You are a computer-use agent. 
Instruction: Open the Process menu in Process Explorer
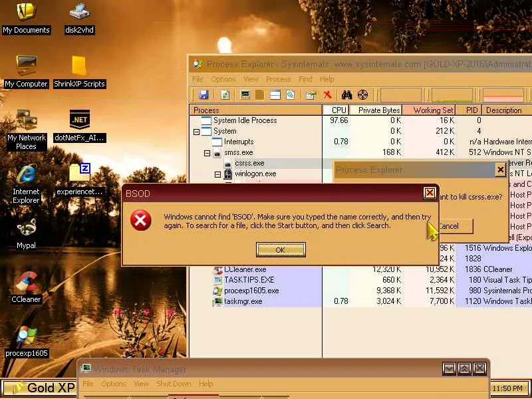pos(278,79)
